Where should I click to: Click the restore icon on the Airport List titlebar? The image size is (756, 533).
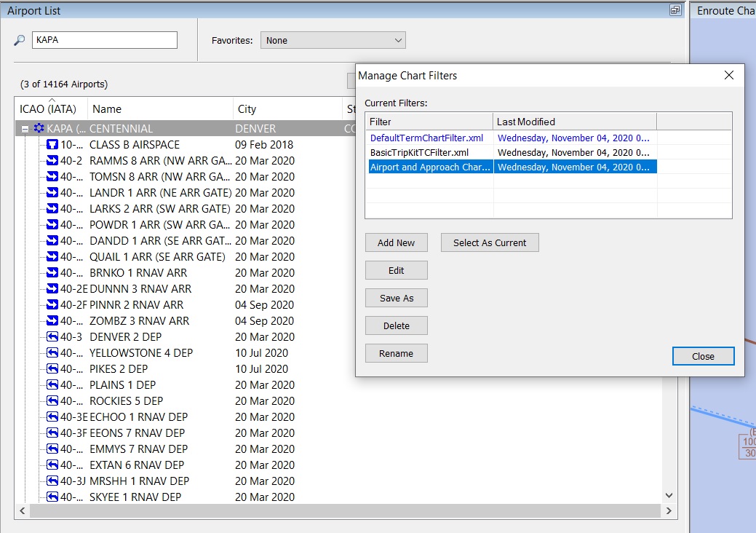(x=674, y=10)
